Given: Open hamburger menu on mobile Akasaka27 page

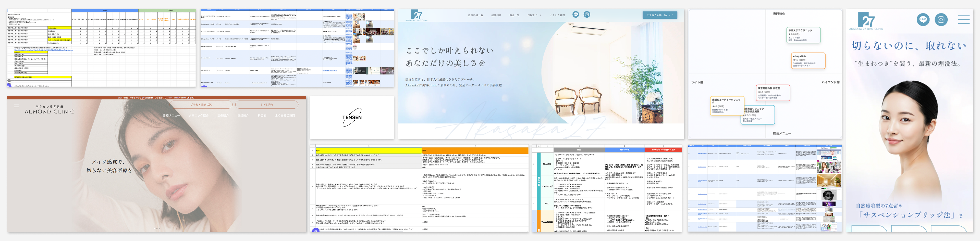Looking at the screenshot, I should (x=964, y=19).
